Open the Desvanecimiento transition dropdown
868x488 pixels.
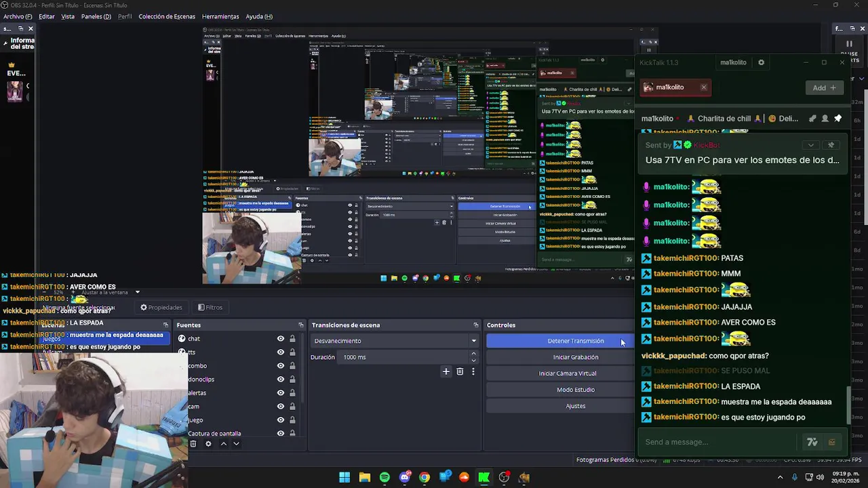coord(395,341)
